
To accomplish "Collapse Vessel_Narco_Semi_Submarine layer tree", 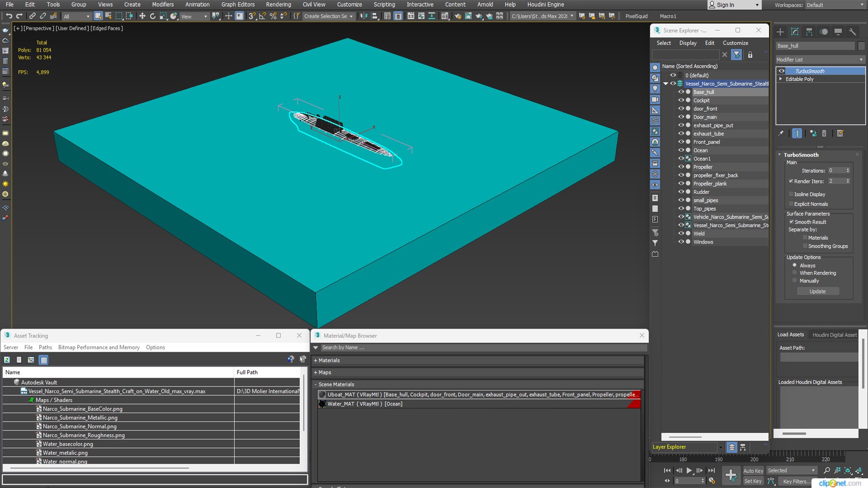I will [x=665, y=84].
